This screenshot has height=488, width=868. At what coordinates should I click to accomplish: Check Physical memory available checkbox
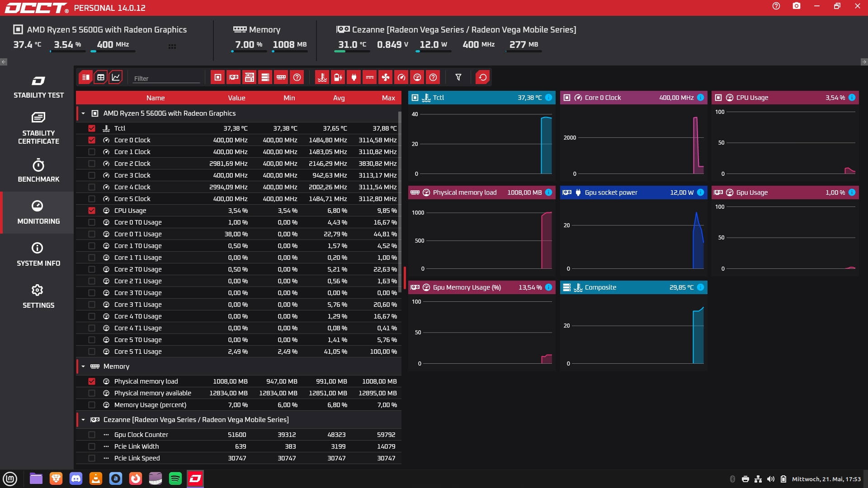coord(92,393)
